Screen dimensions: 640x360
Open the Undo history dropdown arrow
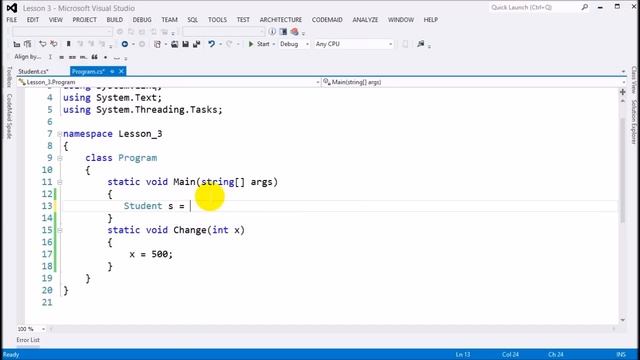[x=220, y=44]
